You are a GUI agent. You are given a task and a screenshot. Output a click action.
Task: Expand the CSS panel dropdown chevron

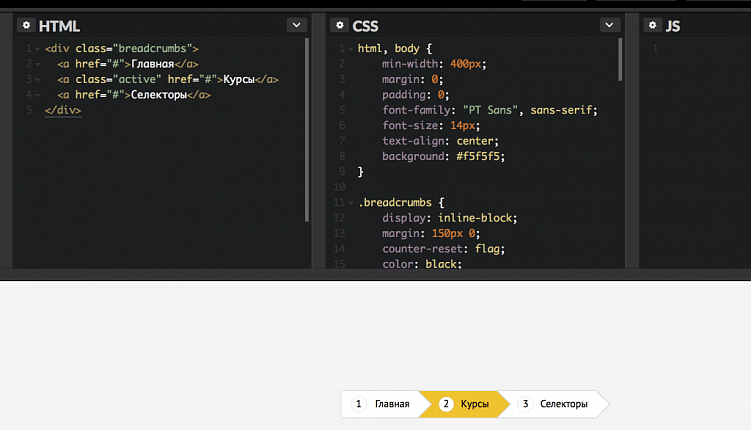pos(610,25)
